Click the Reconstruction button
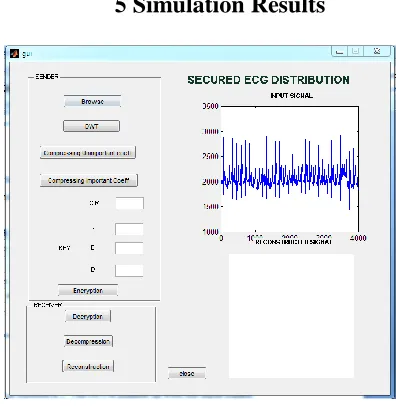Screen dimensions: 396x406 coord(88,366)
